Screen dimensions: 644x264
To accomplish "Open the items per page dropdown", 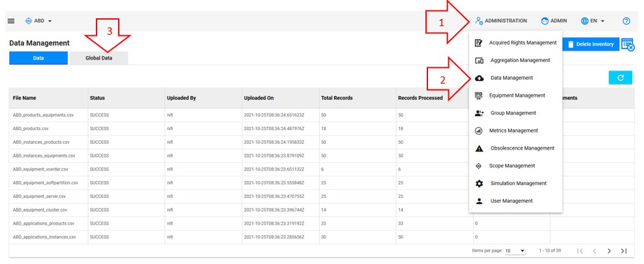I will (515, 251).
